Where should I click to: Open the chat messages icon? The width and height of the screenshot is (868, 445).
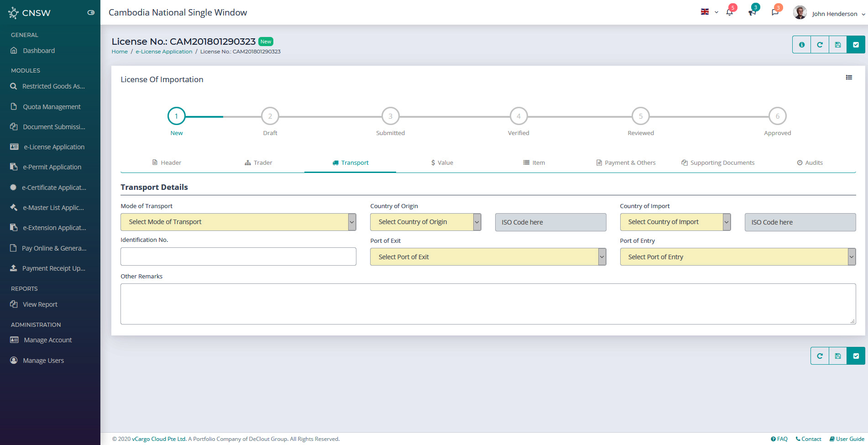point(775,12)
